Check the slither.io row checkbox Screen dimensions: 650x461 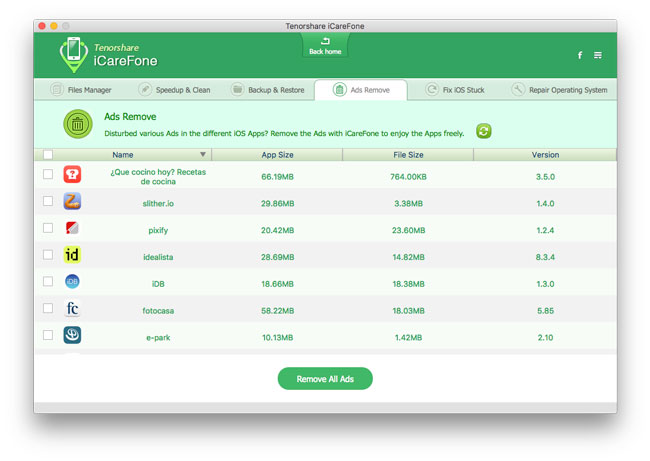[48, 202]
